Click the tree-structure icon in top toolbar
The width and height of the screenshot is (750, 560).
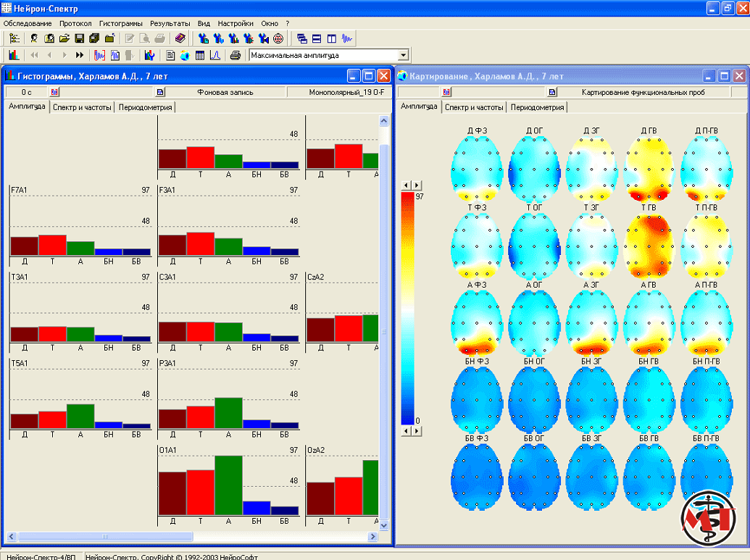click(x=14, y=38)
